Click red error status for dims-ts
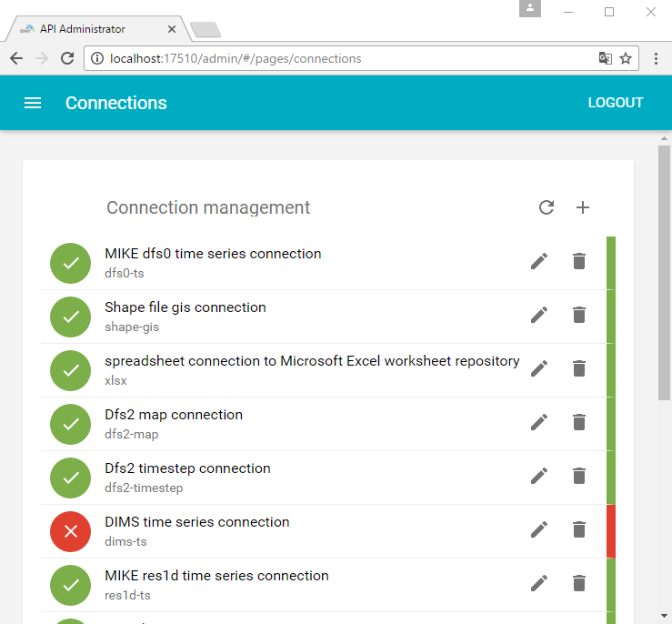 [70, 531]
